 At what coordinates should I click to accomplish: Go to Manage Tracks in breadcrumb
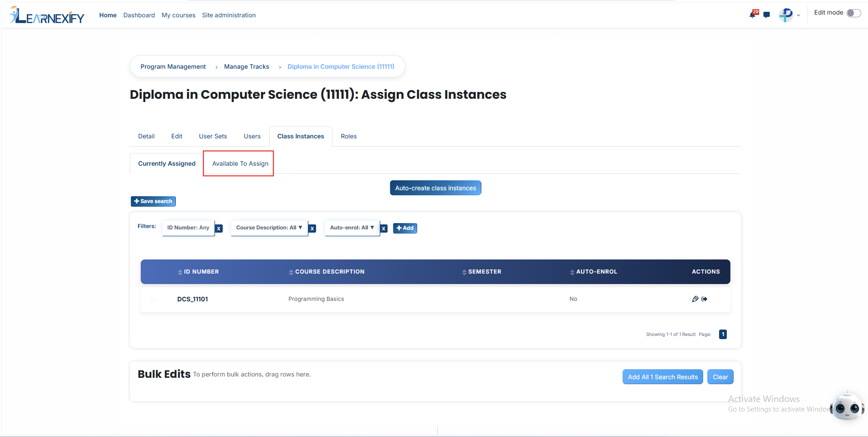pyautogui.click(x=246, y=66)
